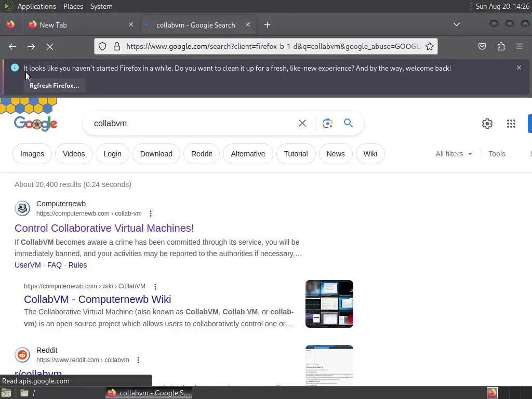The image size is (532, 399).
Task: Select the Tutorial filter chip
Action: click(296, 154)
